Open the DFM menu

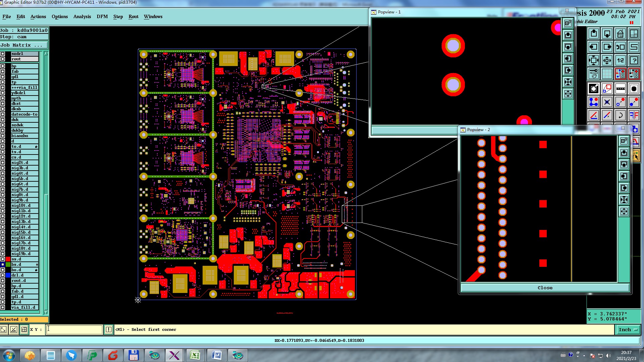click(x=102, y=16)
